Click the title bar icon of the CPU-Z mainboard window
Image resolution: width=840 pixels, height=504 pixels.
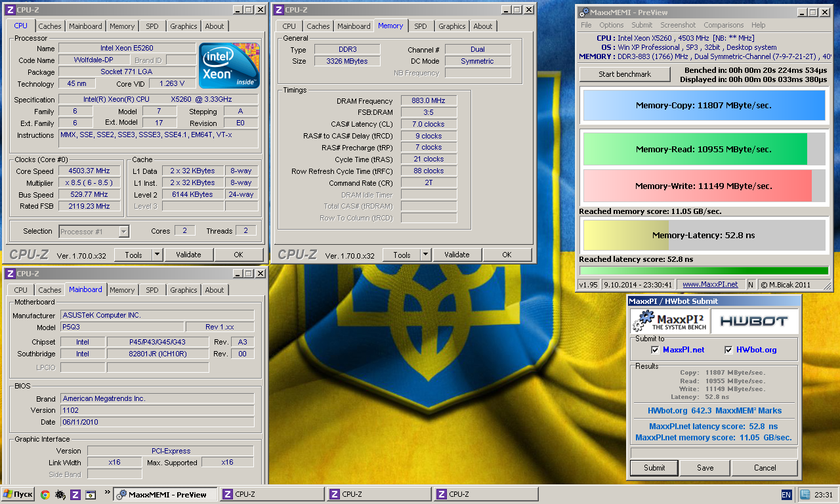(10, 274)
